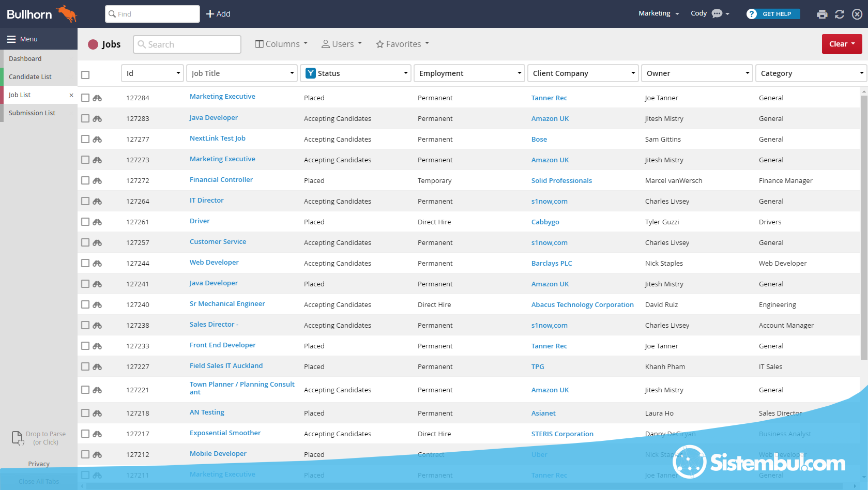Click the red Clear button
The height and width of the screenshot is (490, 868).
pyautogui.click(x=842, y=44)
